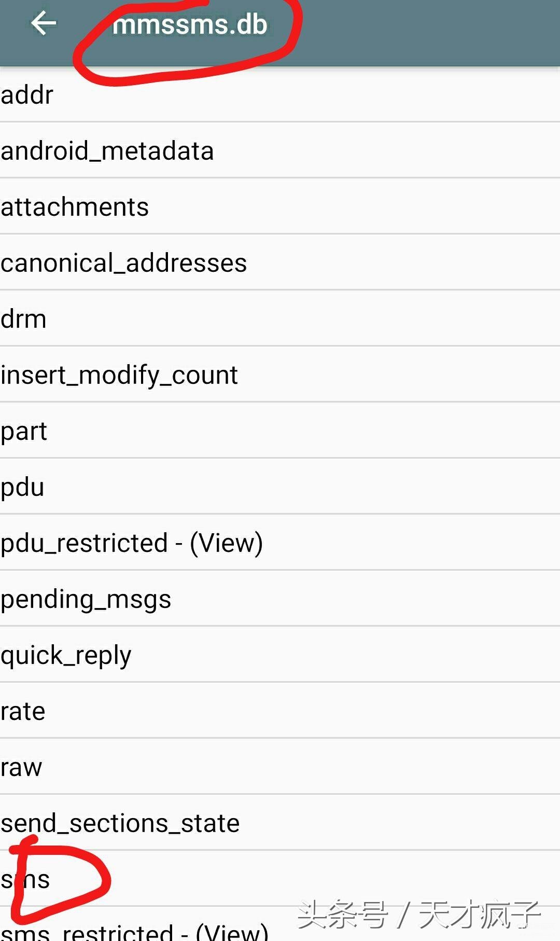Open the quick_reply table

tap(280, 655)
